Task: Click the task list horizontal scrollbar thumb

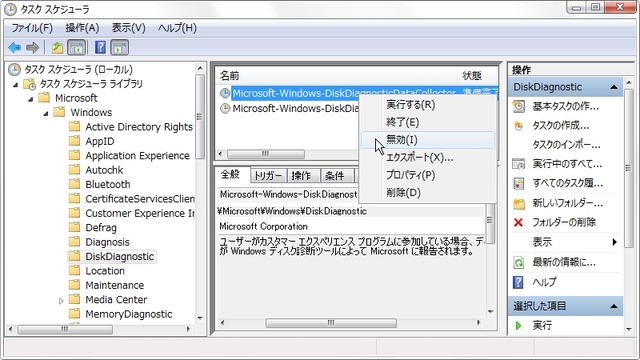Action: (266, 154)
